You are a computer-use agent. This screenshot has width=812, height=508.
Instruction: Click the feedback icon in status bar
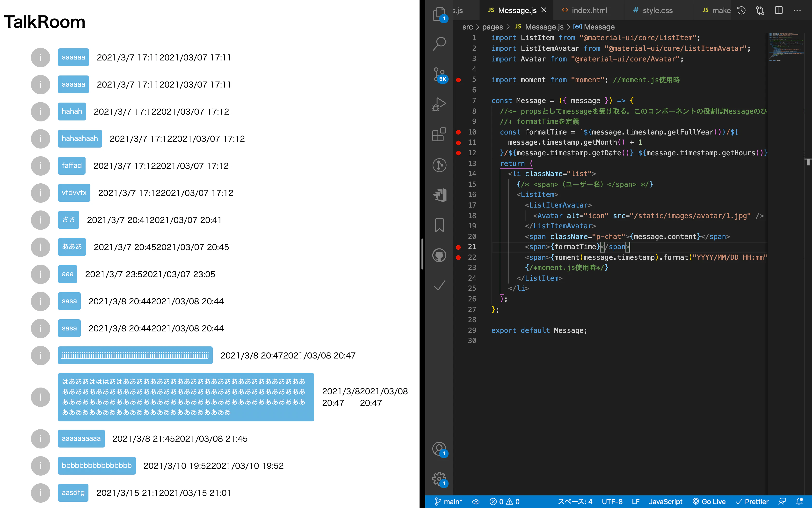[x=782, y=502]
